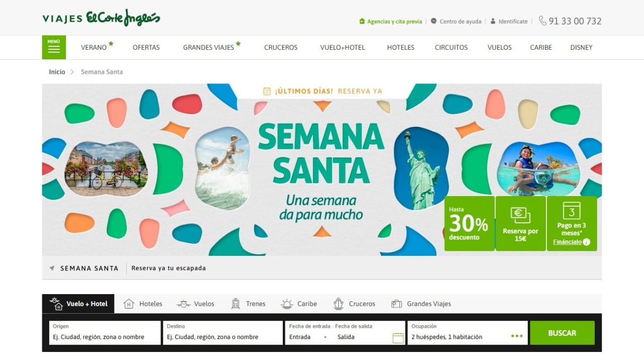Click the Hasta 30% descuento green tile
This screenshot has height=362, width=644.
pyautogui.click(x=469, y=223)
